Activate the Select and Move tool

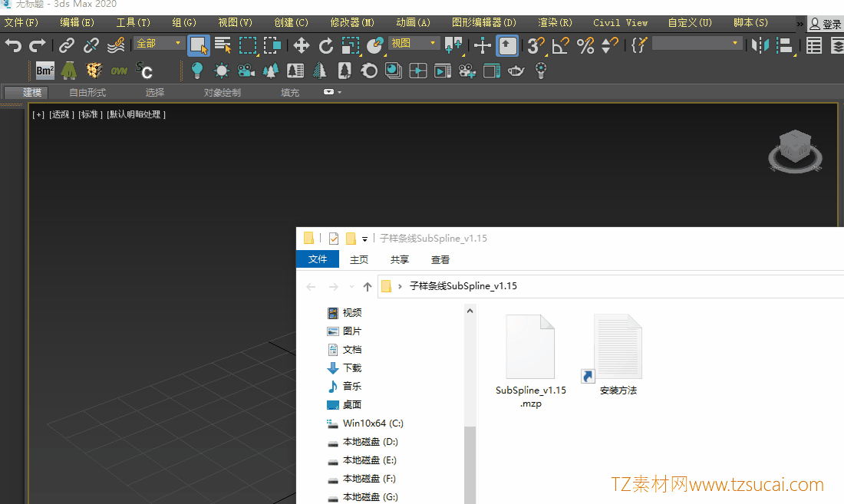pyautogui.click(x=301, y=45)
